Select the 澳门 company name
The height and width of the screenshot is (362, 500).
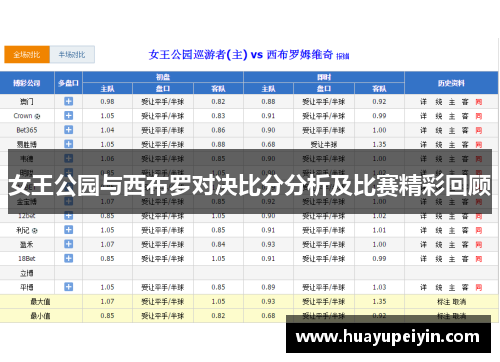(x=27, y=102)
